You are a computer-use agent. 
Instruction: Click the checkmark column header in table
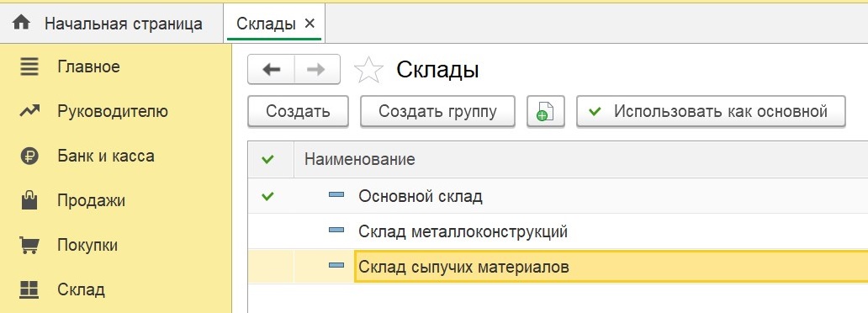268,160
